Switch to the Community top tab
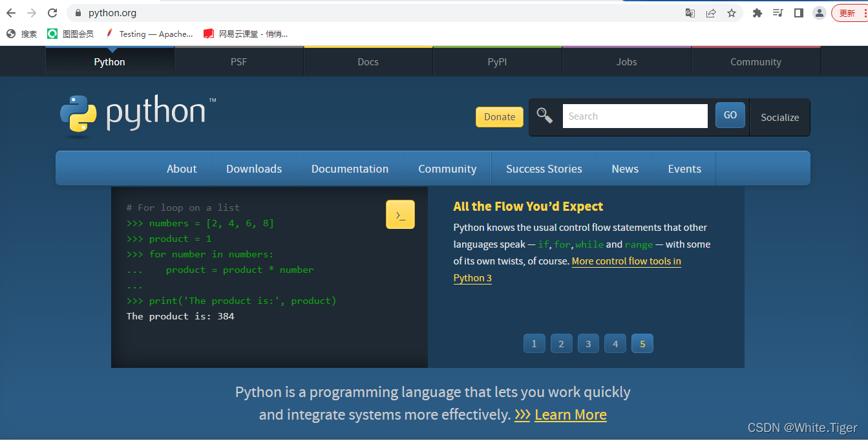This screenshot has width=868, height=441. coord(756,61)
